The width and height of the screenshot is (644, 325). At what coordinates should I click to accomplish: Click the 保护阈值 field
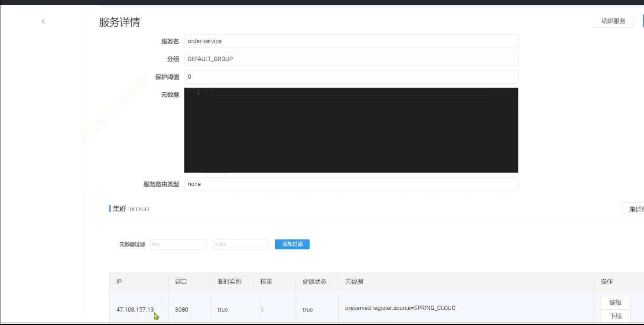click(351, 77)
